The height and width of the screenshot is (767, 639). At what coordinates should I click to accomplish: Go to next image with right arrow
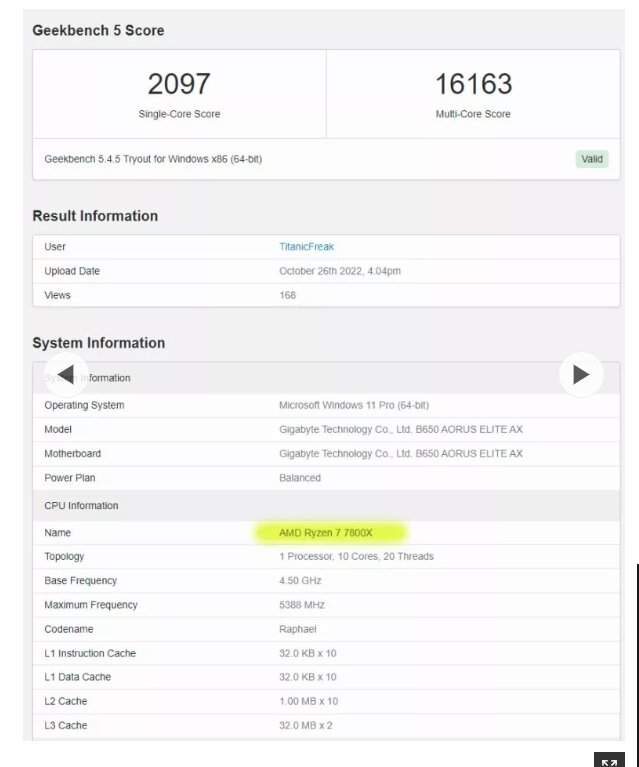pos(581,375)
